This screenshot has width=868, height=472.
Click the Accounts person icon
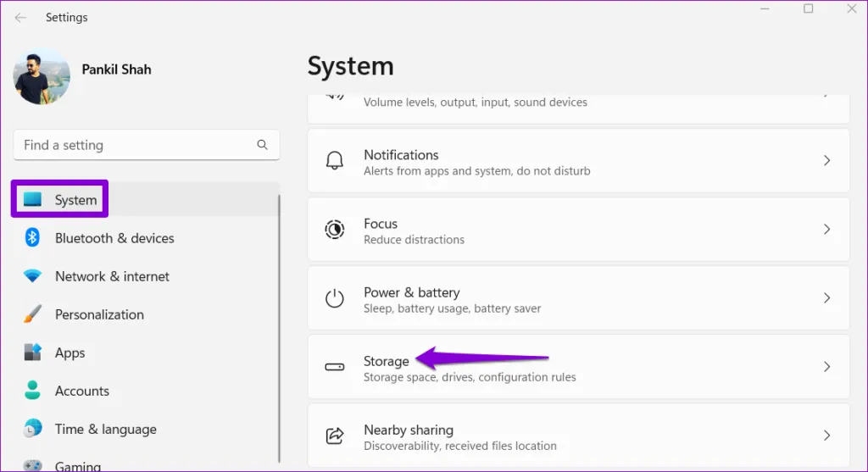32,391
